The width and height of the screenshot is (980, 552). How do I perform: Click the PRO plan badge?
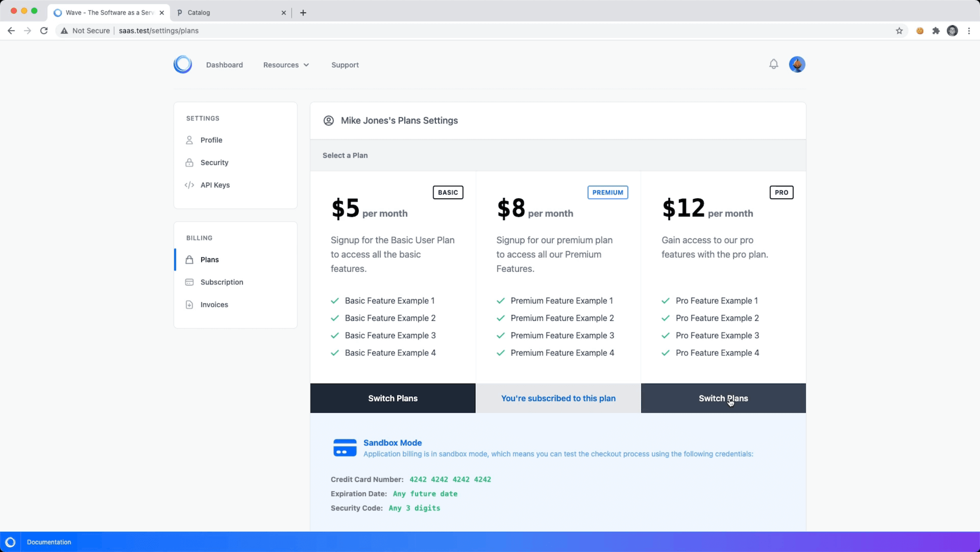pyautogui.click(x=781, y=192)
